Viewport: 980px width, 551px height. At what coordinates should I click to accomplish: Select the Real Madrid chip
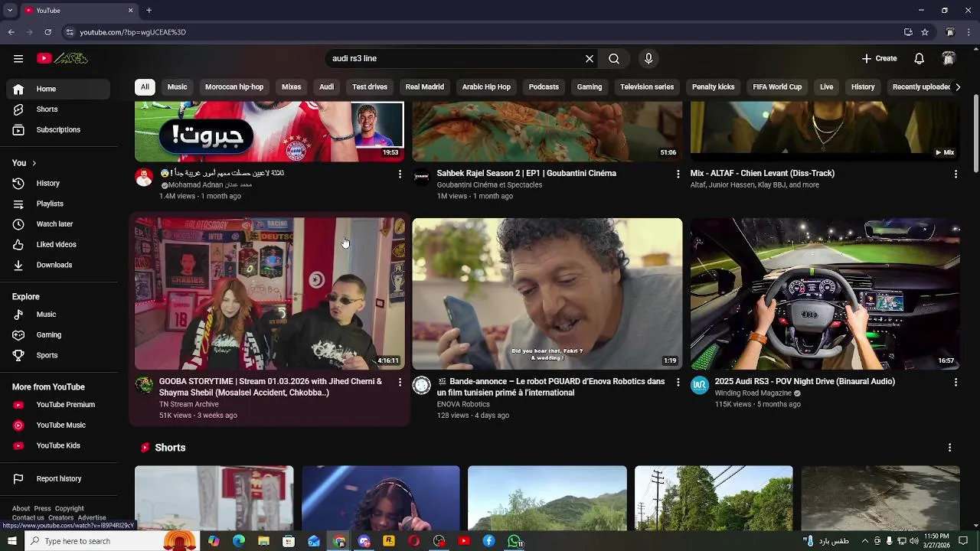[x=425, y=87]
